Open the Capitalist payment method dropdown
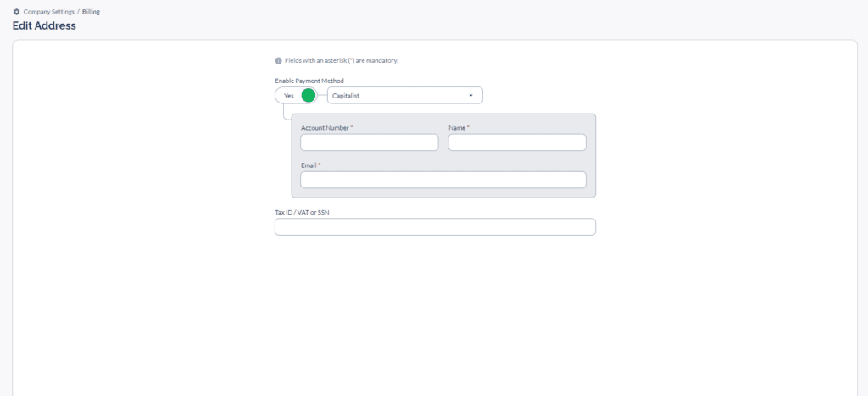The height and width of the screenshot is (396, 868). point(398,96)
